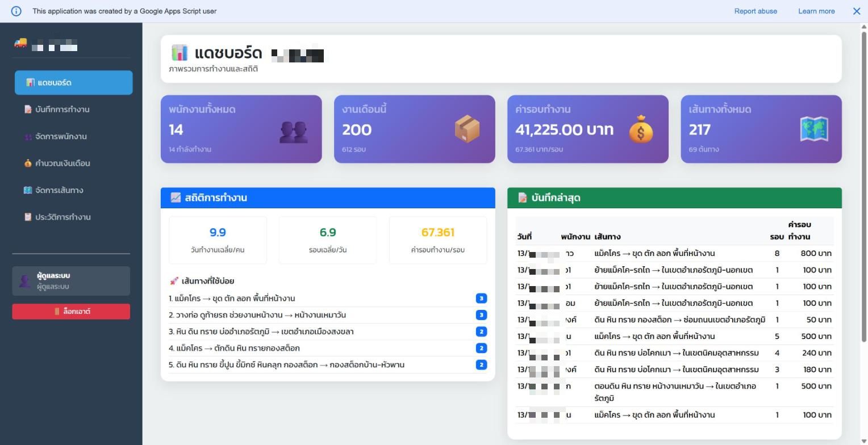This screenshot has width=868, height=445.
Task: Click the red ล็อกเอาต์ button
Action: click(71, 311)
